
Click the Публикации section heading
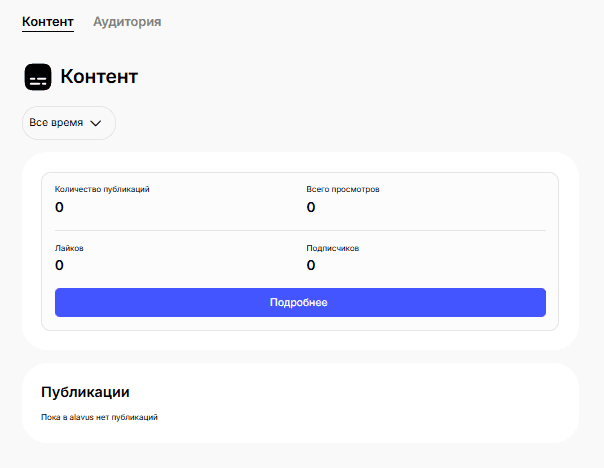coord(85,392)
